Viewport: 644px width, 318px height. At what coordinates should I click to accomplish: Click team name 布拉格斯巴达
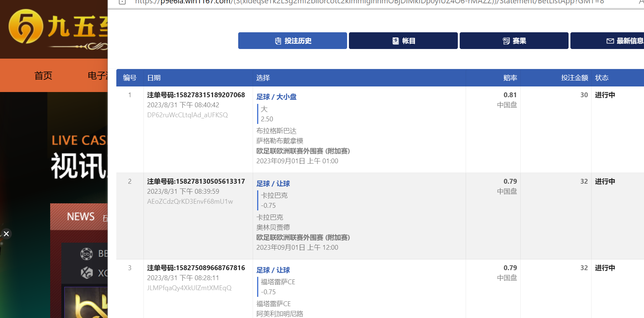pos(276,131)
